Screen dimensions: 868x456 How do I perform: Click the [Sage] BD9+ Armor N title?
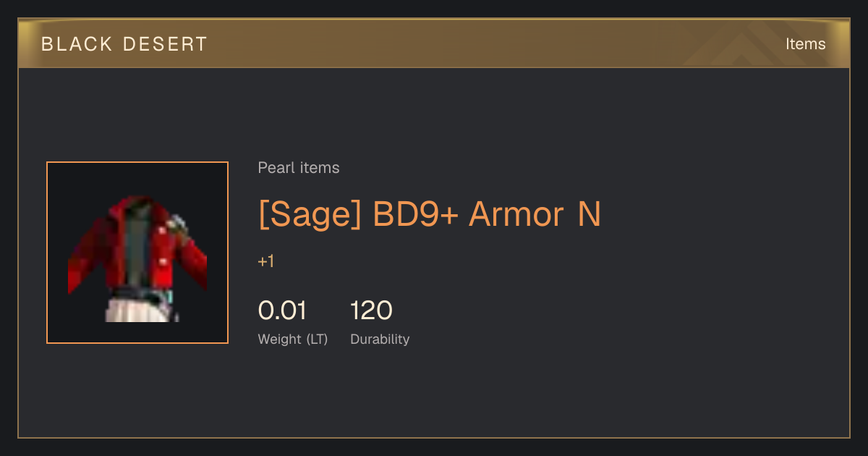point(430,214)
